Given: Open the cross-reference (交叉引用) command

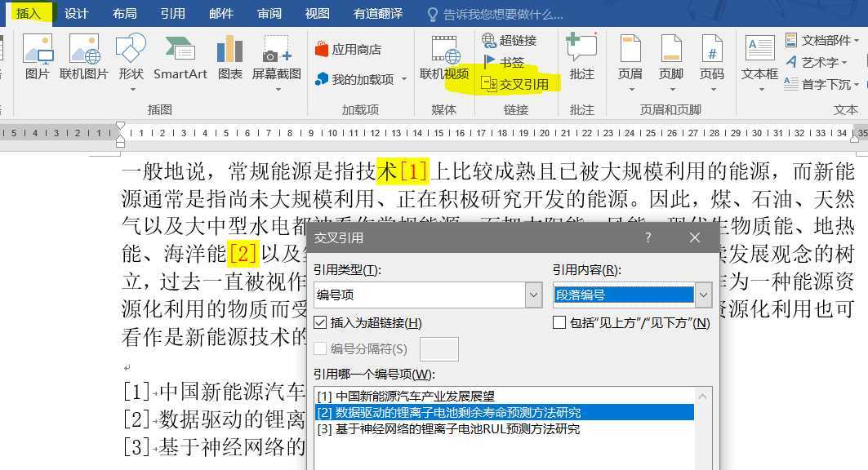Looking at the screenshot, I should 514,84.
